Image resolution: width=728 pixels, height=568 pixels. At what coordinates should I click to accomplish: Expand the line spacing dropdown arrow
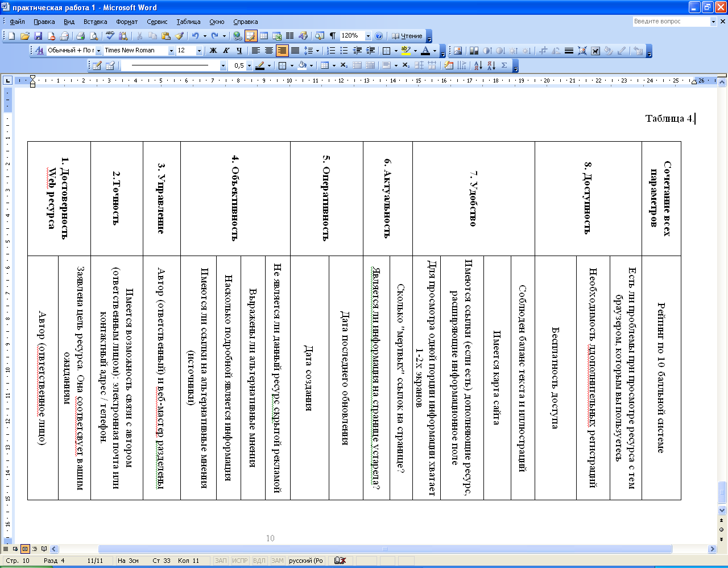pos(317,50)
